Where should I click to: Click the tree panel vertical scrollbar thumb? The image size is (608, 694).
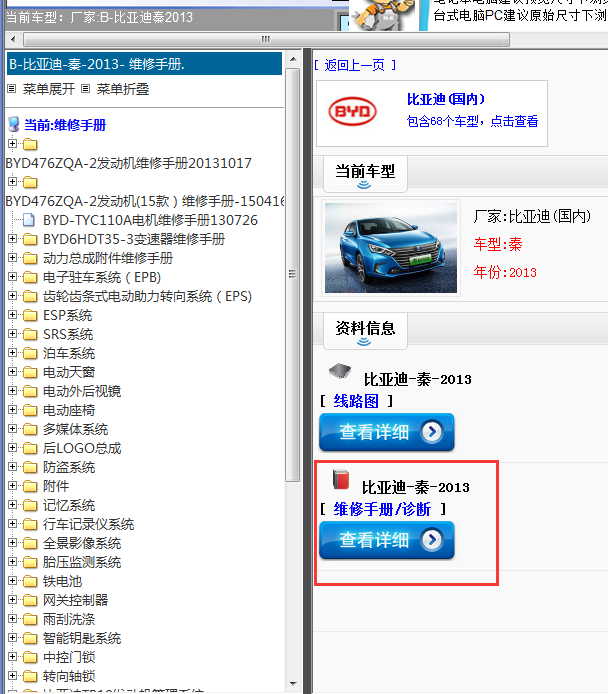292,274
